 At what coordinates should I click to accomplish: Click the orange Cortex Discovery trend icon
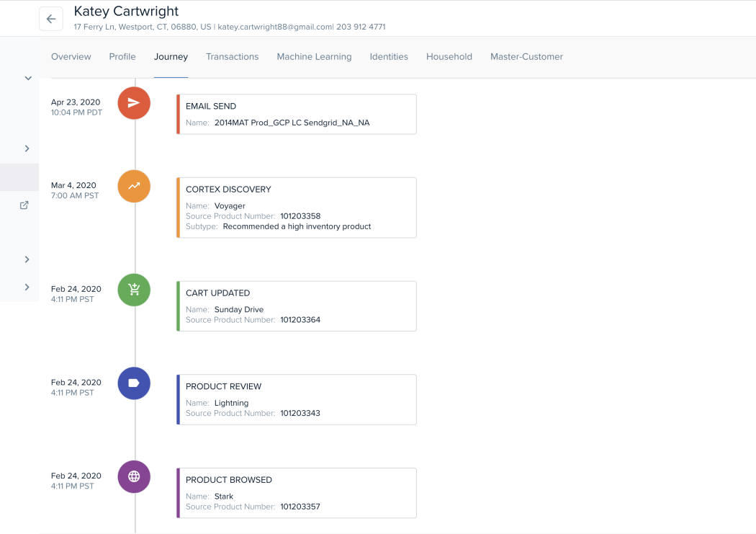click(x=134, y=186)
